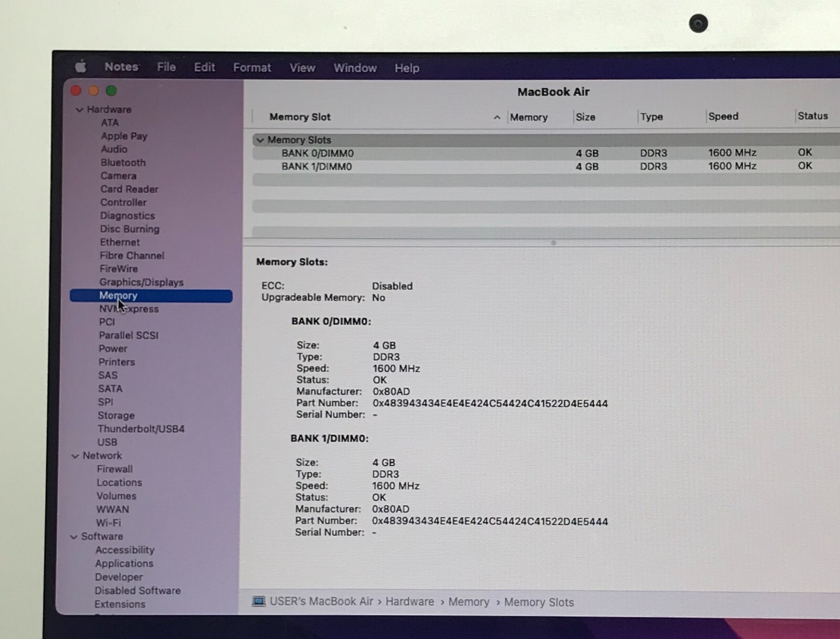Select PCI in the sidebar
The height and width of the screenshot is (639, 840).
pyautogui.click(x=107, y=322)
